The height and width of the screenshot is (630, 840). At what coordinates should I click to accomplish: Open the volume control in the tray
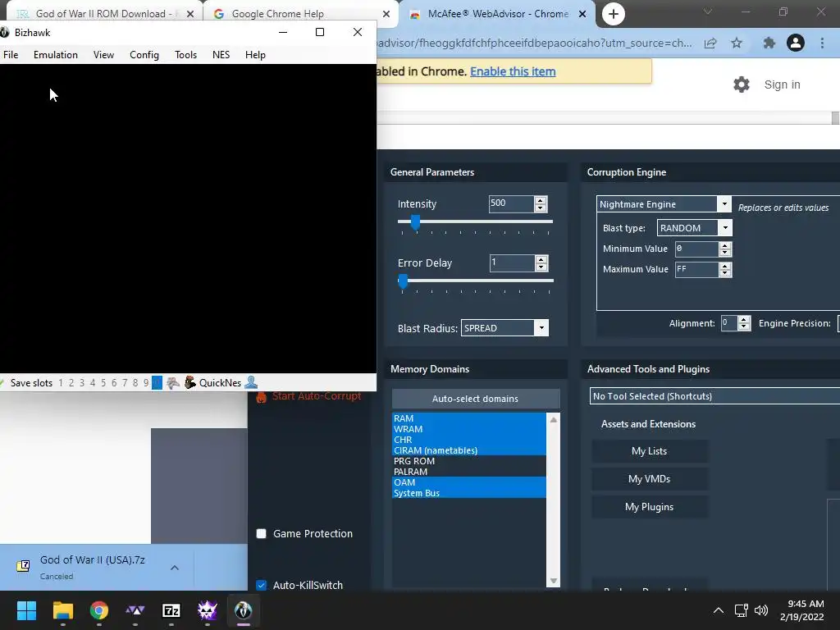(x=760, y=610)
